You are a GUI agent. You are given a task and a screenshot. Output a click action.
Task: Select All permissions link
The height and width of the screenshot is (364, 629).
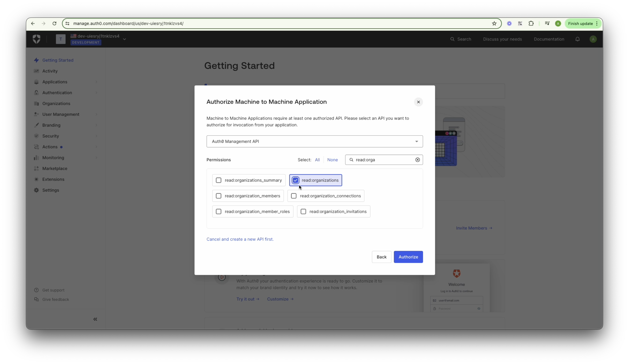pos(317,160)
